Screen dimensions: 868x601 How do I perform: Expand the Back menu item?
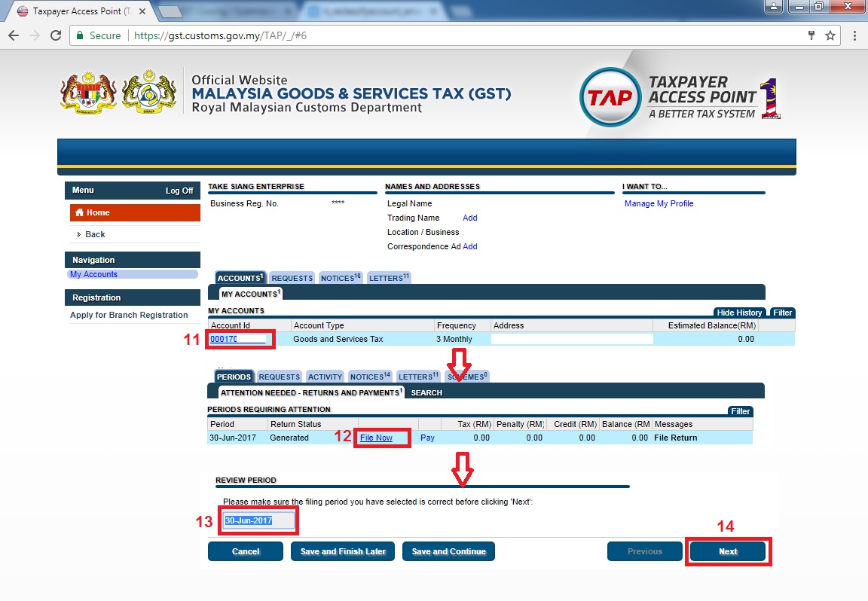(x=95, y=234)
